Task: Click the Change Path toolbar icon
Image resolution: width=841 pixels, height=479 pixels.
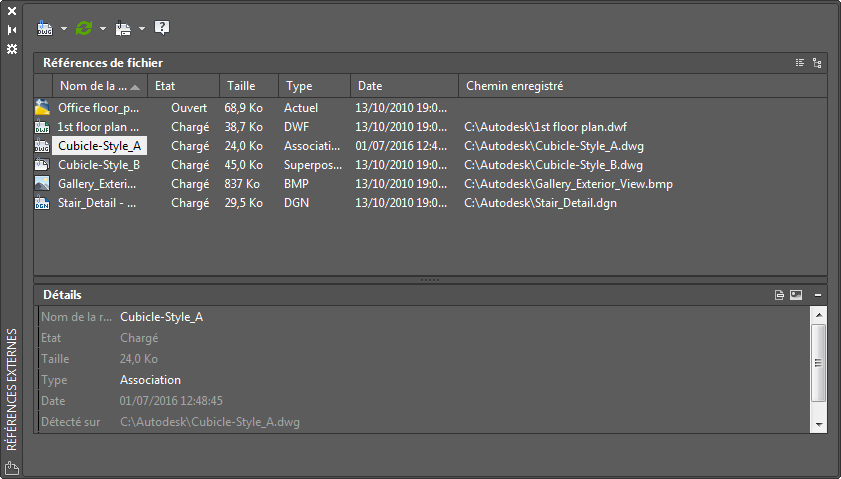Action: tap(124, 28)
